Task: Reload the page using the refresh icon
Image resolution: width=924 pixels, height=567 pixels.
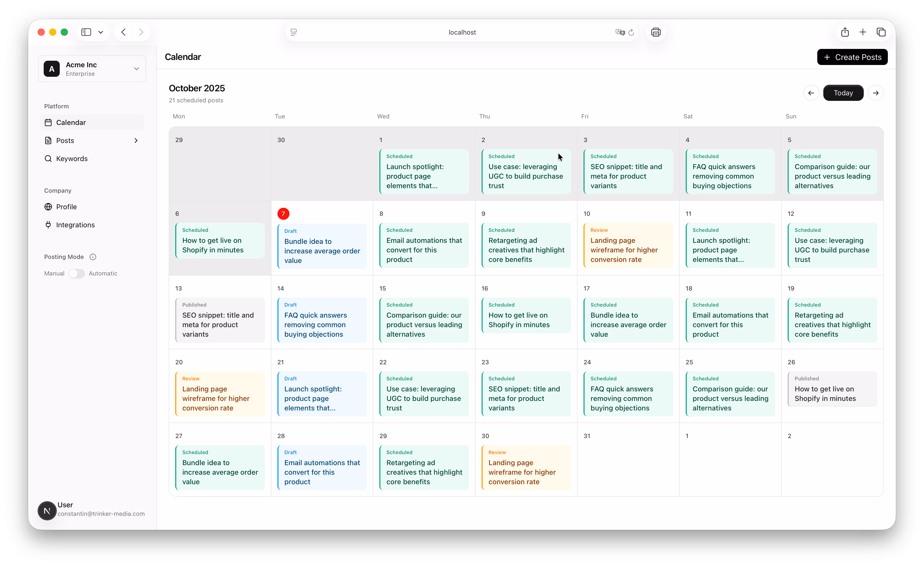Action: (631, 32)
